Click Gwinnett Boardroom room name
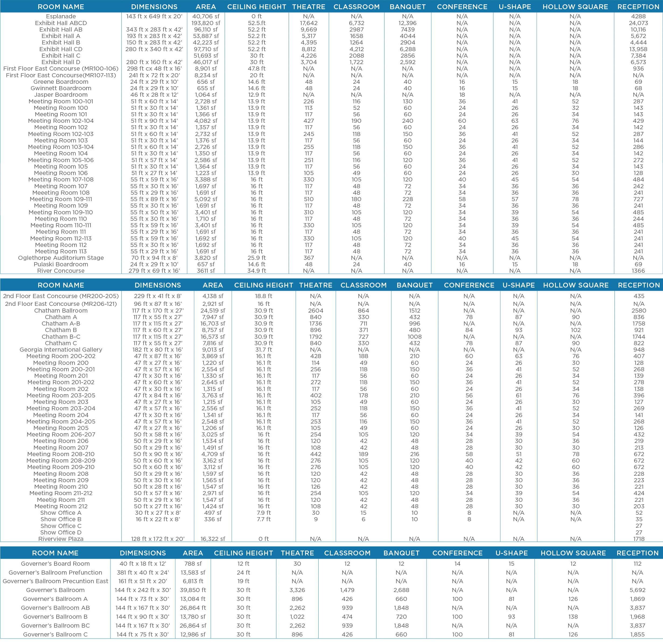Image resolution: width=663 pixels, height=644 pixels. 61,88
